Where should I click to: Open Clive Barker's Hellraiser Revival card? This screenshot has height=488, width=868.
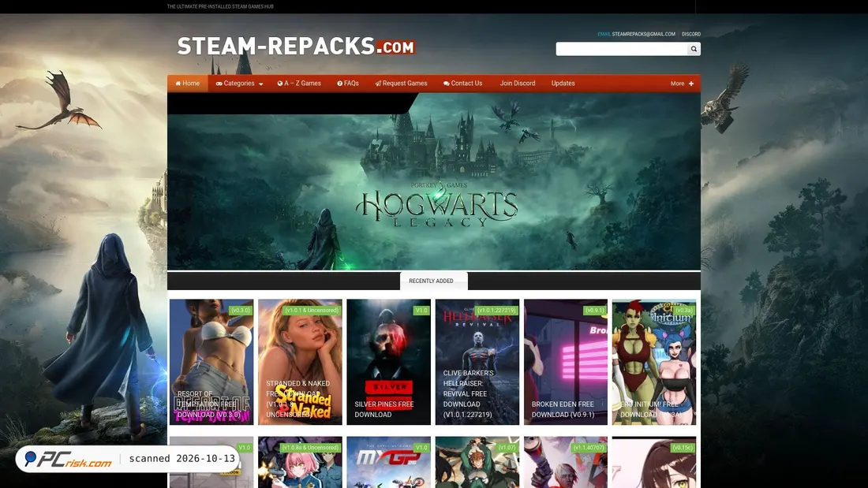tap(477, 362)
